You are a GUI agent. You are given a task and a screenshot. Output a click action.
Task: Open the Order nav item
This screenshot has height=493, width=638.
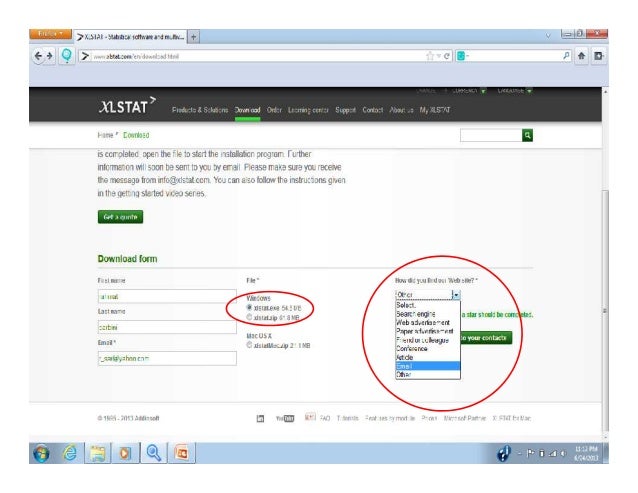[274, 110]
